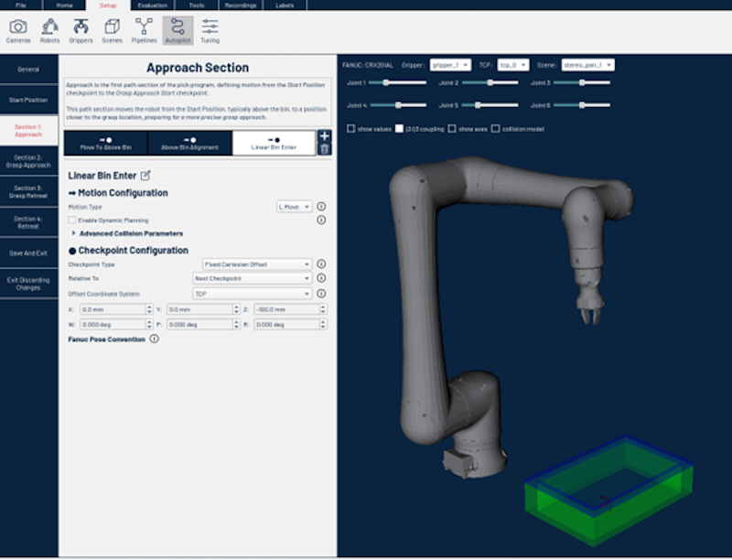
Task: Enable Dynamic Planning checkbox
Action: (72, 221)
